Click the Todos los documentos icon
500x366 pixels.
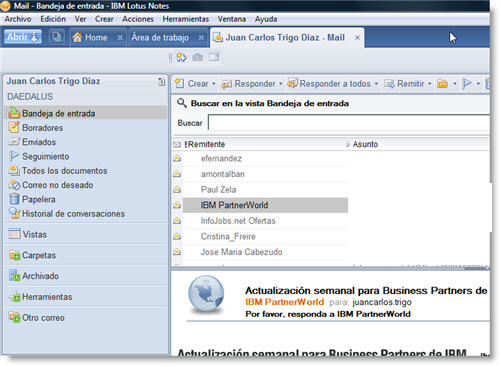(x=14, y=170)
